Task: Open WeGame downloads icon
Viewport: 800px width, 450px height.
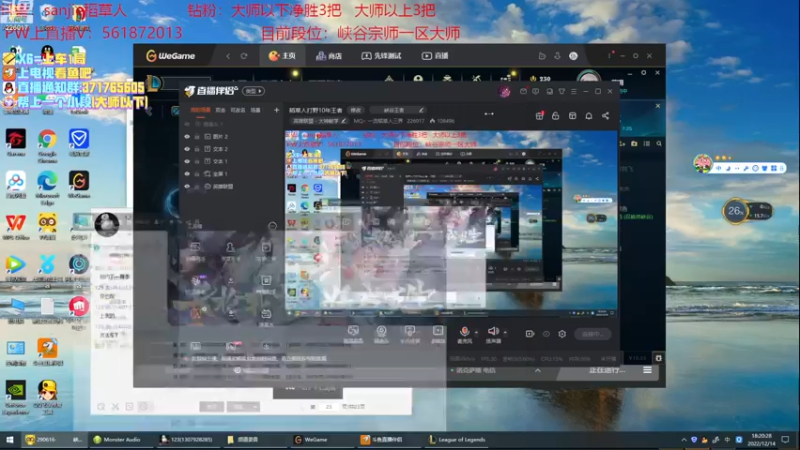Action: [557, 56]
